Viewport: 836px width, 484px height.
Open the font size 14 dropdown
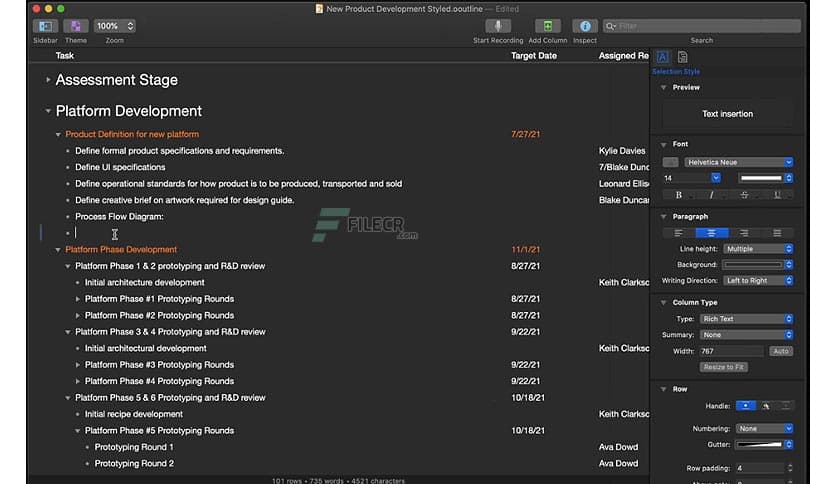pyautogui.click(x=716, y=178)
